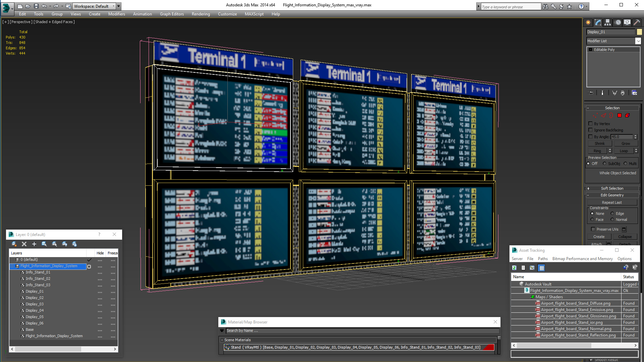Image resolution: width=644 pixels, height=362 pixels.
Task: Collapse Flight_Information_Display_System layer tree
Action: (12, 266)
